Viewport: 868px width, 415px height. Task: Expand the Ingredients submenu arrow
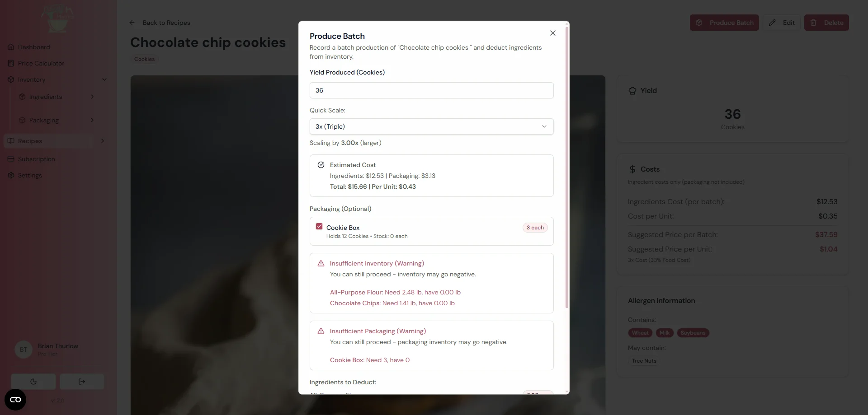click(93, 97)
